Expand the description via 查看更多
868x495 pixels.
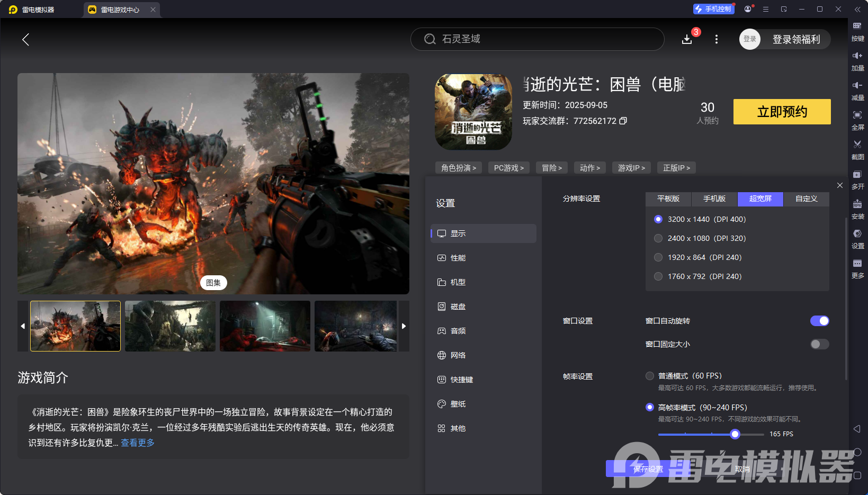[x=138, y=443]
